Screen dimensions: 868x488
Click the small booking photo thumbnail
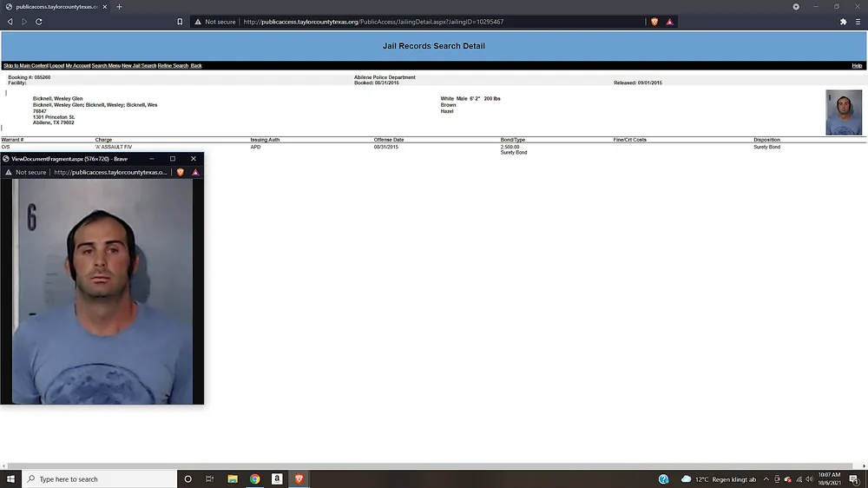[844, 113]
